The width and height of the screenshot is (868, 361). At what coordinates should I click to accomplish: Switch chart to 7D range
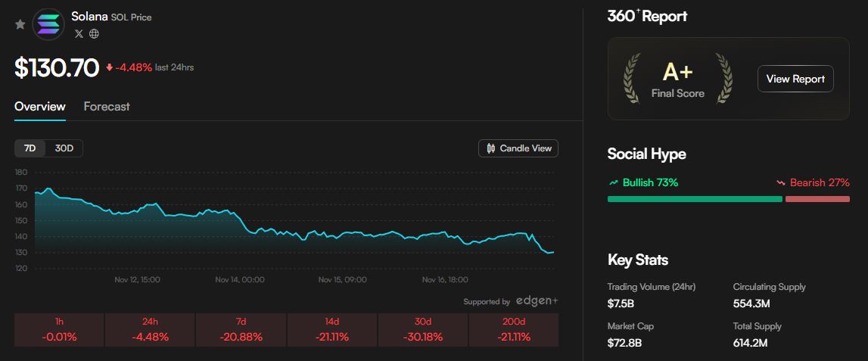click(30, 148)
